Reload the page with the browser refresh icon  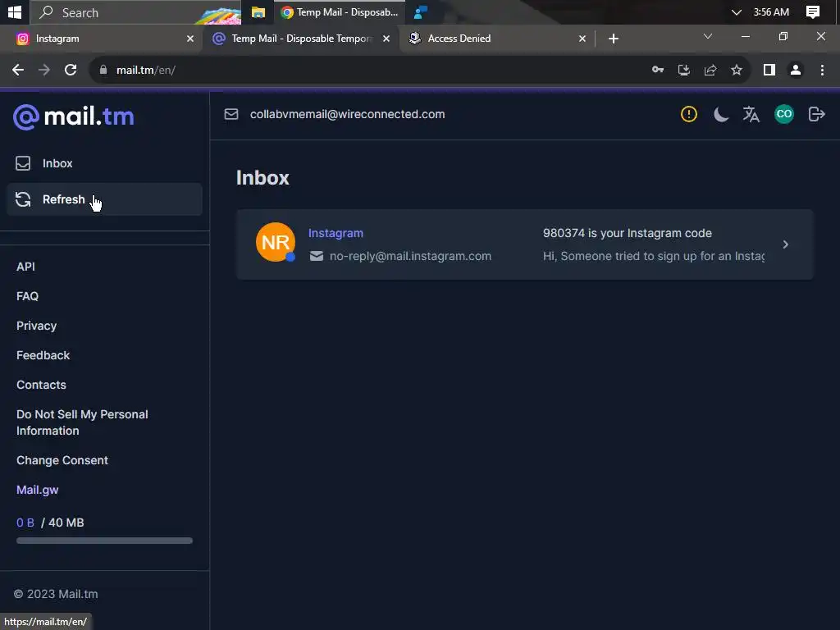pyautogui.click(x=71, y=70)
